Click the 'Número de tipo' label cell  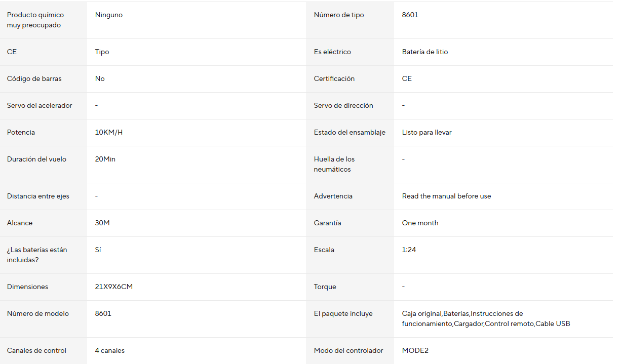[x=338, y=15]
